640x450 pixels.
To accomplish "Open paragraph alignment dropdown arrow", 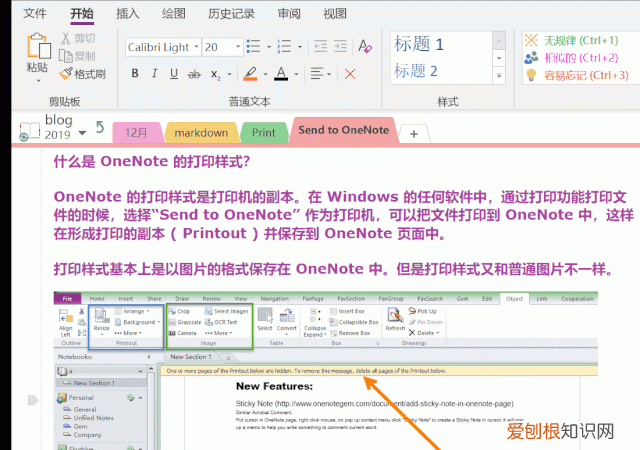I will point(329,74).
